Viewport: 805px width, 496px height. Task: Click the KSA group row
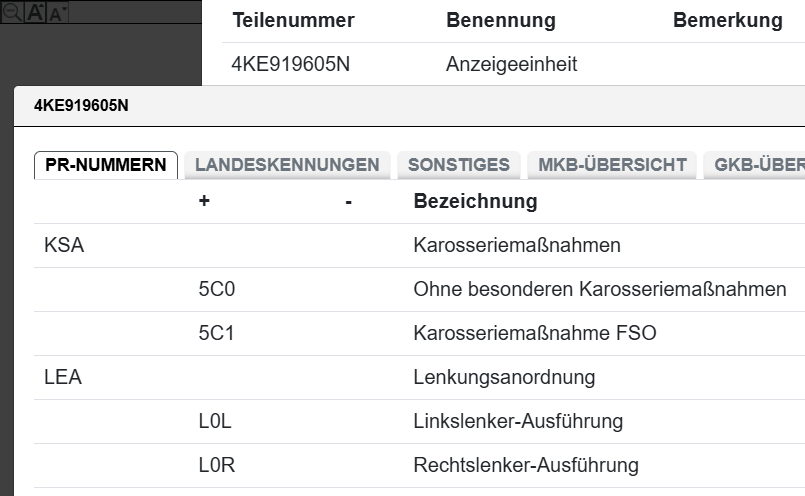[64, 245]
